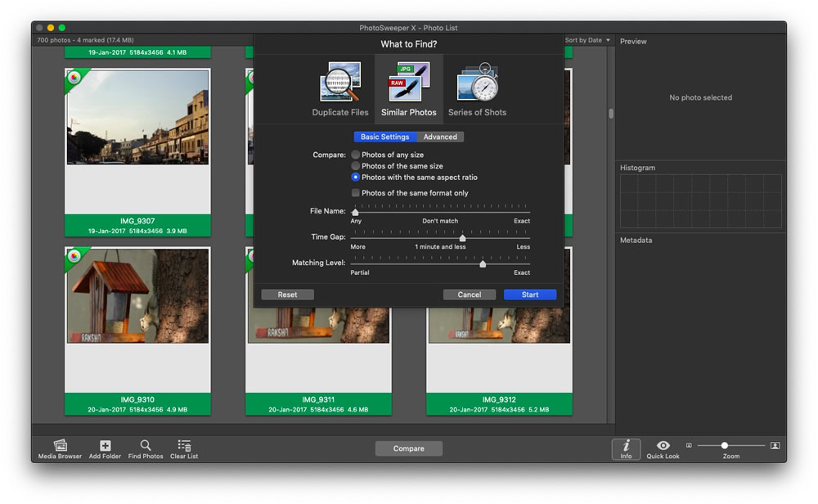
Task: Switch to the Basic Settings tab
Action: pos(385,137)
